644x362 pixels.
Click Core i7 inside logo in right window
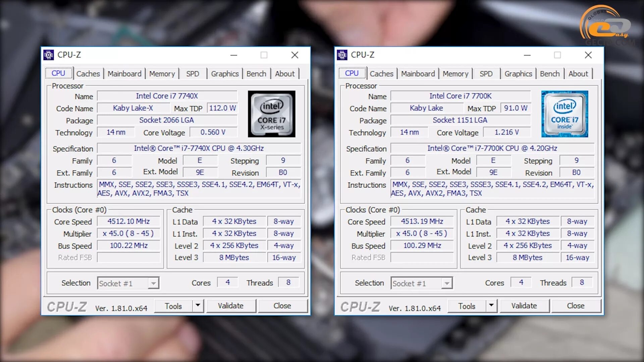[x=565, y=114]
